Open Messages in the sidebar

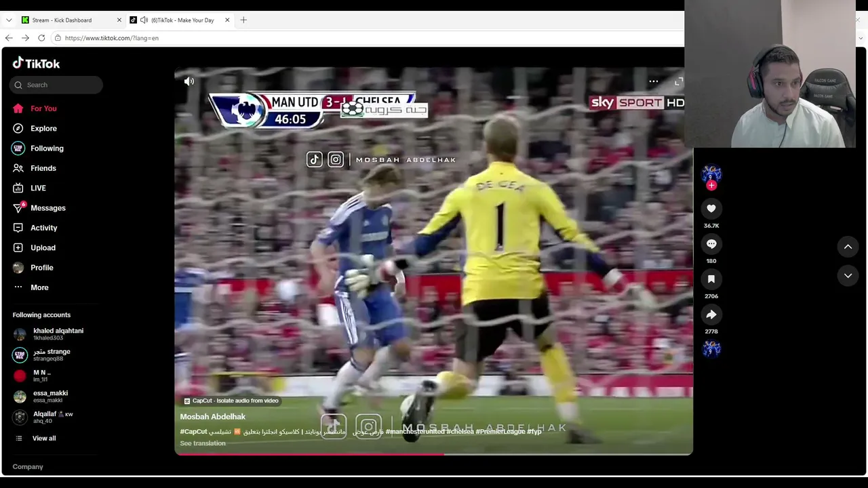click(39, 208)
